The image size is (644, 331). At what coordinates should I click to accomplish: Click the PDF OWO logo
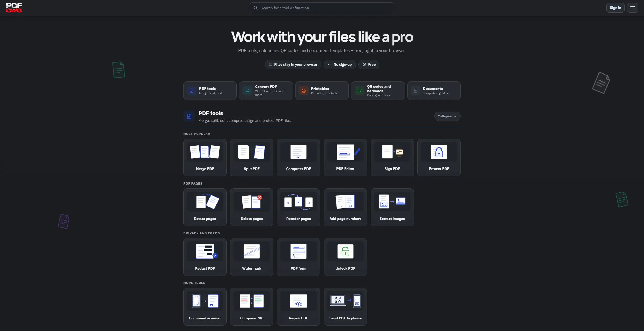pos(14,8)
